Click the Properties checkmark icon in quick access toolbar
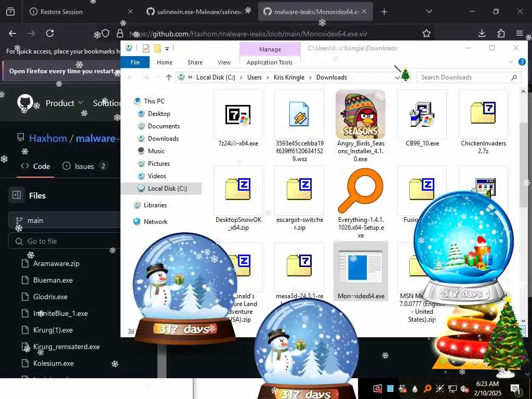This screenshot has height=399, width=532. [146, 48]
